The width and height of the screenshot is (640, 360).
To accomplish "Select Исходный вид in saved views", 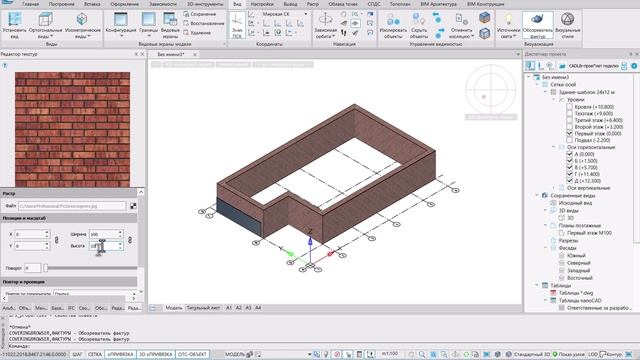I will coord(575,203).
